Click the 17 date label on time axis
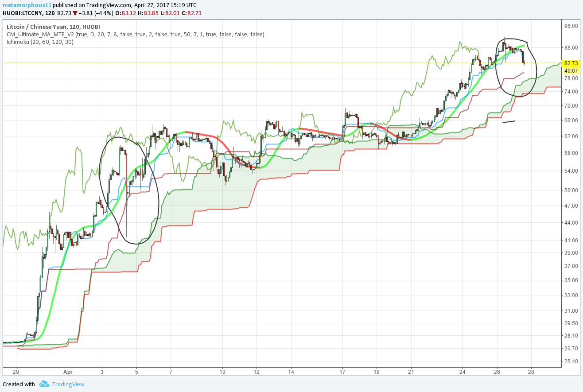This screenshot has height=392, width=583. point(342,372)
